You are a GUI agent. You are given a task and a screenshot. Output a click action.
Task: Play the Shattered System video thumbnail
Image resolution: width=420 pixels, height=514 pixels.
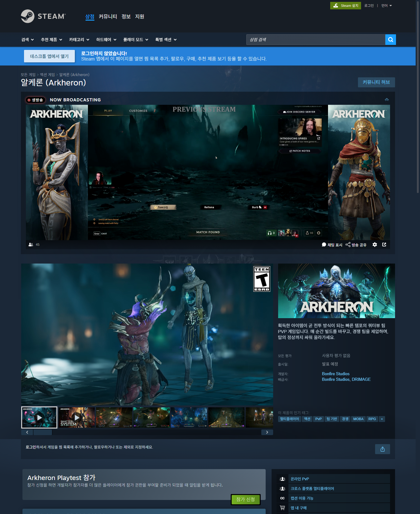pos(77,417)
